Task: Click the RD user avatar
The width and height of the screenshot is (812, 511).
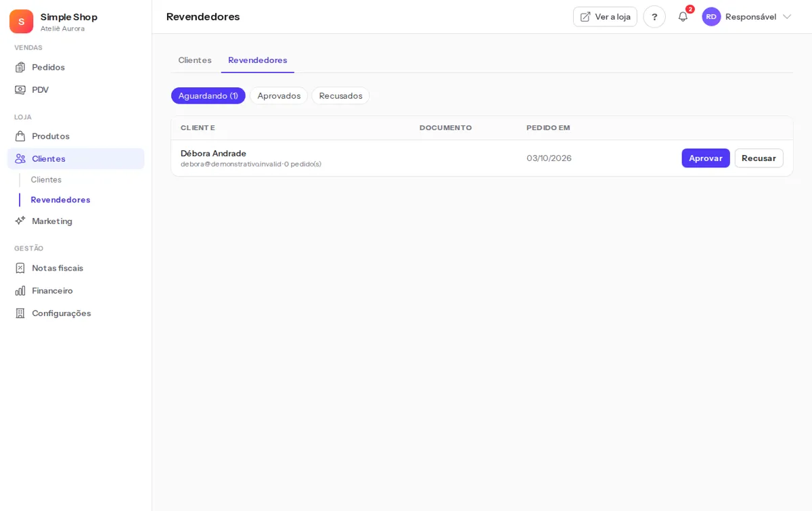Action: [x=711, y=17]
